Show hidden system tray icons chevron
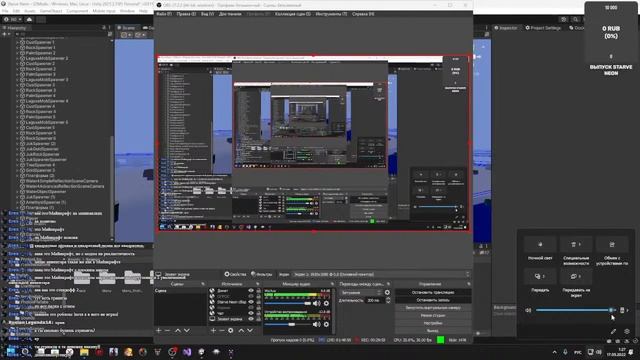Image resolution: width=640 pixels, height=360 pixels. [554, 352]
